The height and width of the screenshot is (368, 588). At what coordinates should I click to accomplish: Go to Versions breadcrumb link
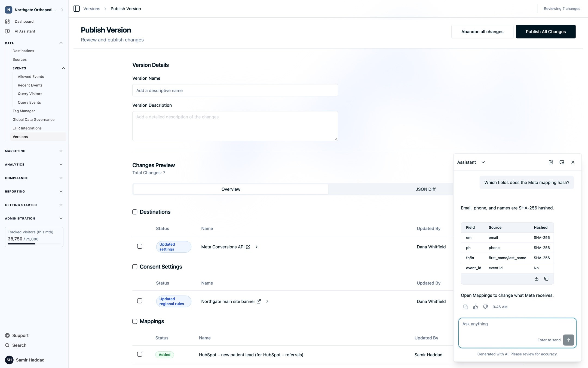(92, 9)
